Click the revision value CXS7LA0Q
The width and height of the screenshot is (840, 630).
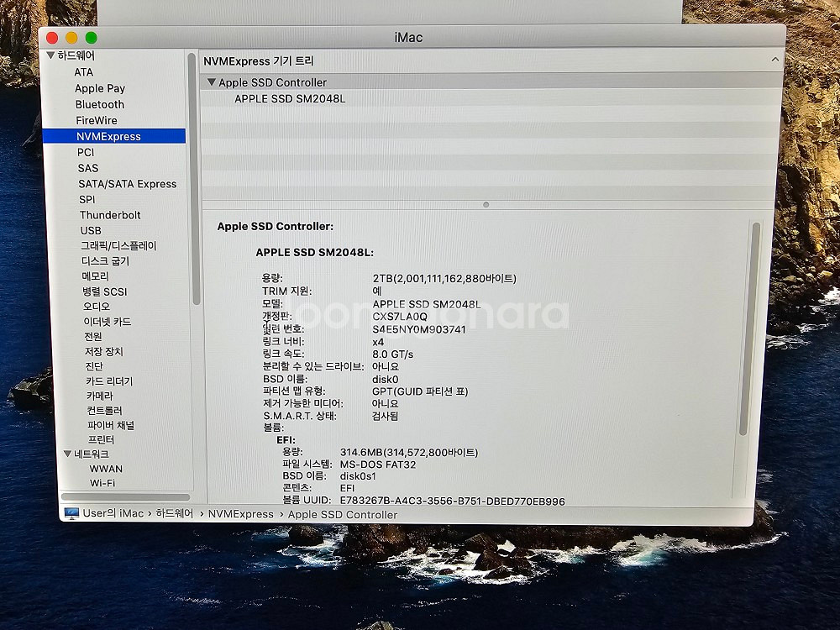pos(400,317)
